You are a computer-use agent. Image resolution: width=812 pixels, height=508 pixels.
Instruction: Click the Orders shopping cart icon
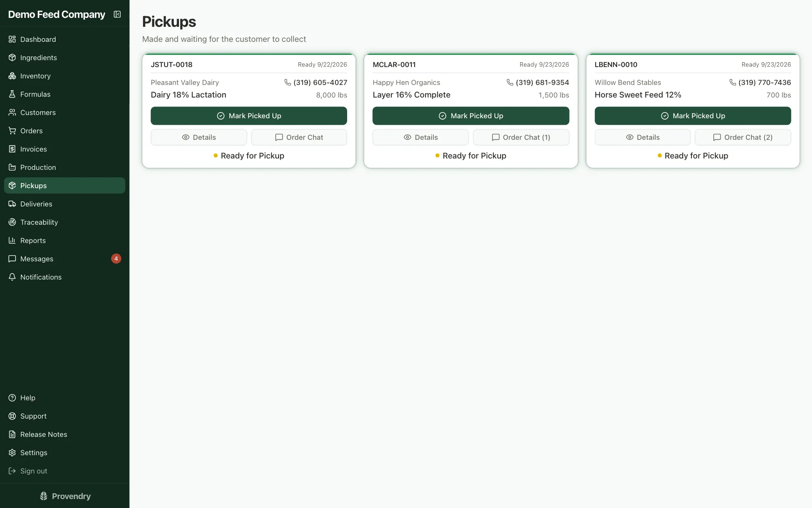point(12,130)
